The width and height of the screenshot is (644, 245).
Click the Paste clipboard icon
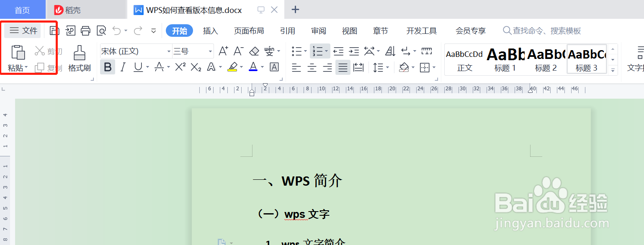coord(18,52)
